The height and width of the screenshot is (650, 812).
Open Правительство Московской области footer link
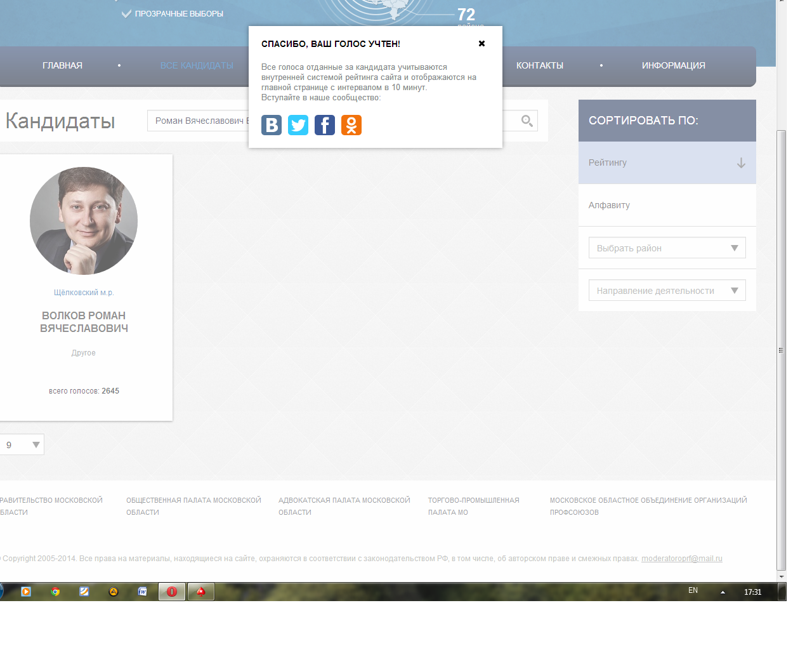point(51,506)
